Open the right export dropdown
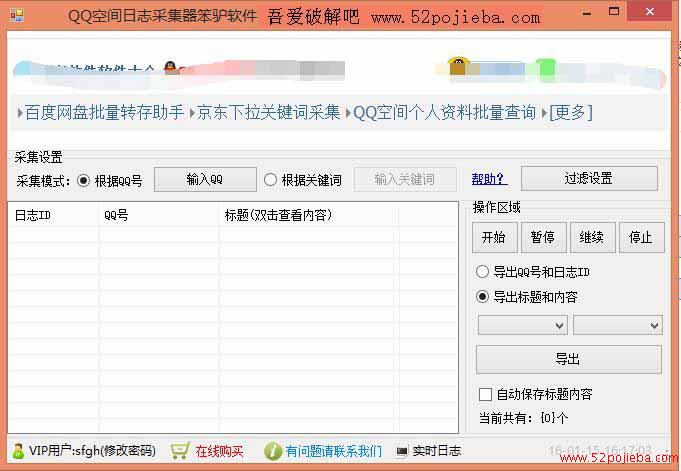Image resolution: width=681 pixels, height=471 pixels. pos(618,325)
